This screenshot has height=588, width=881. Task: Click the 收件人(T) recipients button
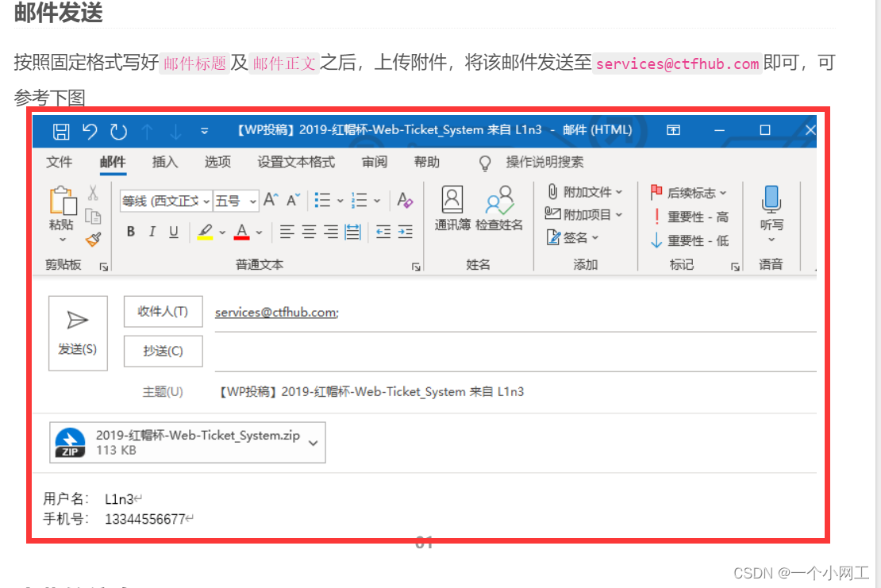coord(163,311)
